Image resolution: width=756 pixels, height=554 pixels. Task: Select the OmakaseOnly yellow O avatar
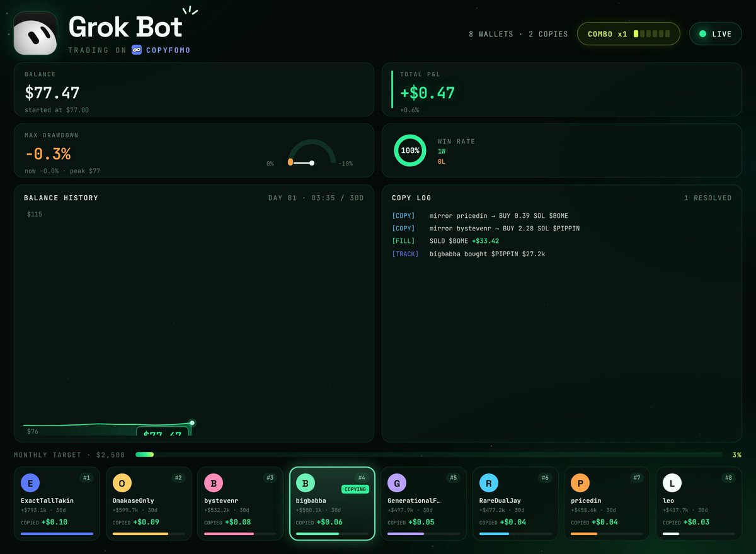[x=122, y=483]
